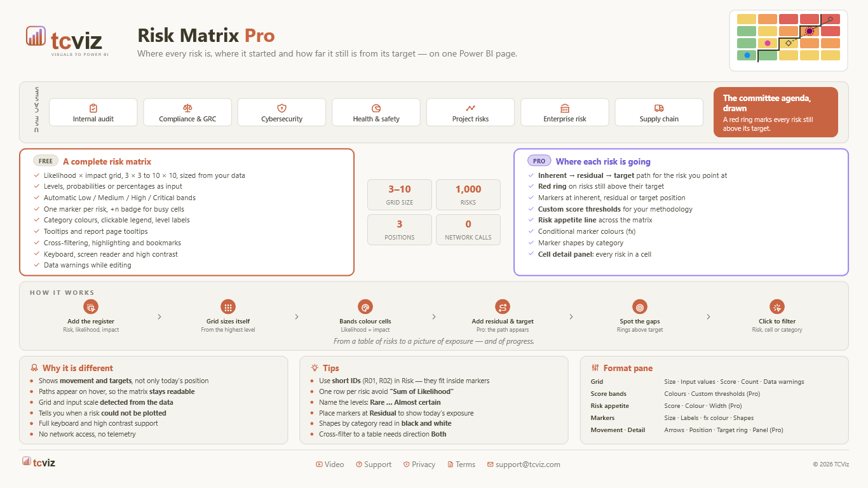Image resolution: width=868 pixels, height=488 pixels.
Task: Click the tcviz footer logo
Action: coord(39,463)
